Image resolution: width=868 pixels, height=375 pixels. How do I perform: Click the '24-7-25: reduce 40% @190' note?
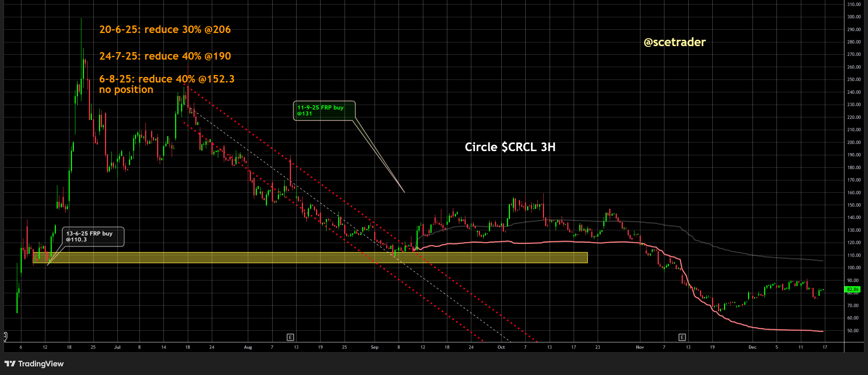[x=165, y=56]
